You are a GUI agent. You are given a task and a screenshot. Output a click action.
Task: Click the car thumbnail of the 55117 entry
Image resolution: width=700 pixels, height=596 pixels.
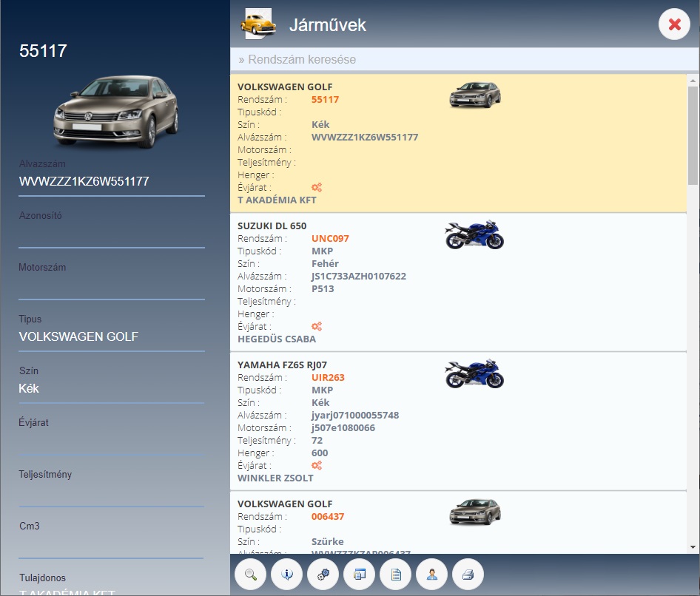tap(475, 95)
